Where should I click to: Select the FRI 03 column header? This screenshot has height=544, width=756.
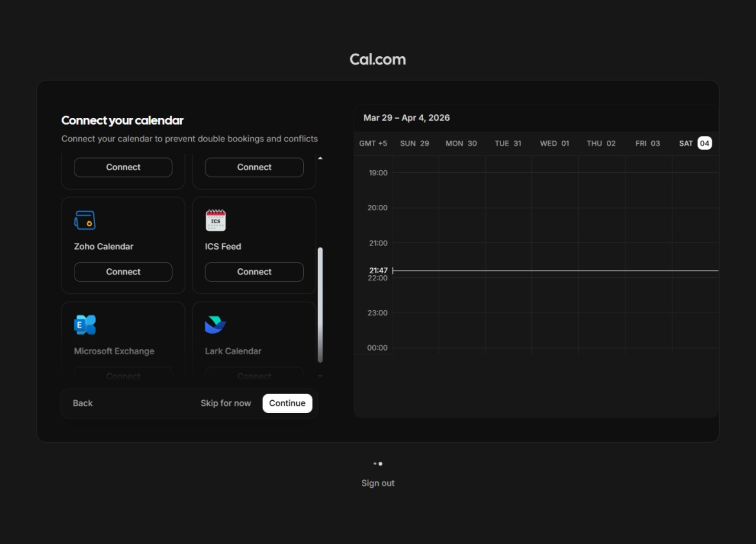[648, 144]
